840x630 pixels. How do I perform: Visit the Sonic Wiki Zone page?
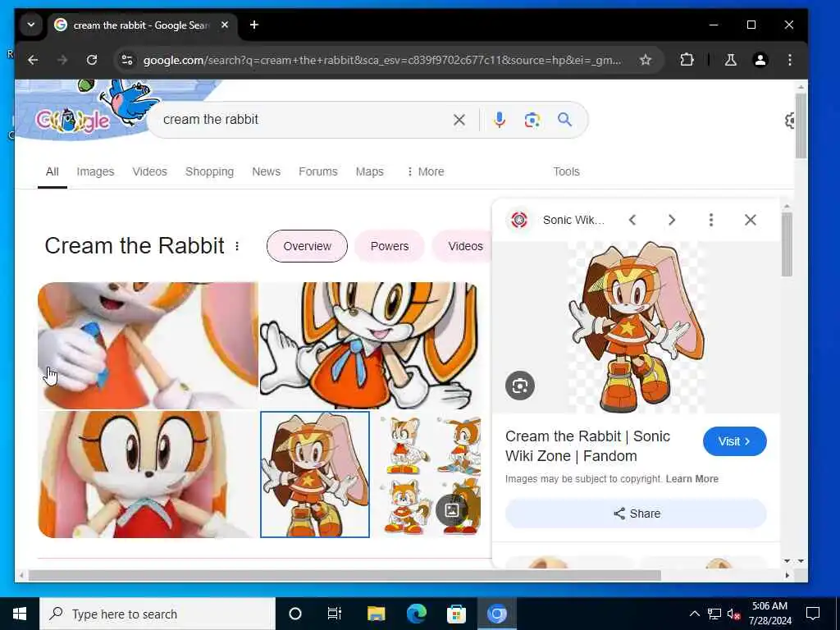[x=734, y=441]
